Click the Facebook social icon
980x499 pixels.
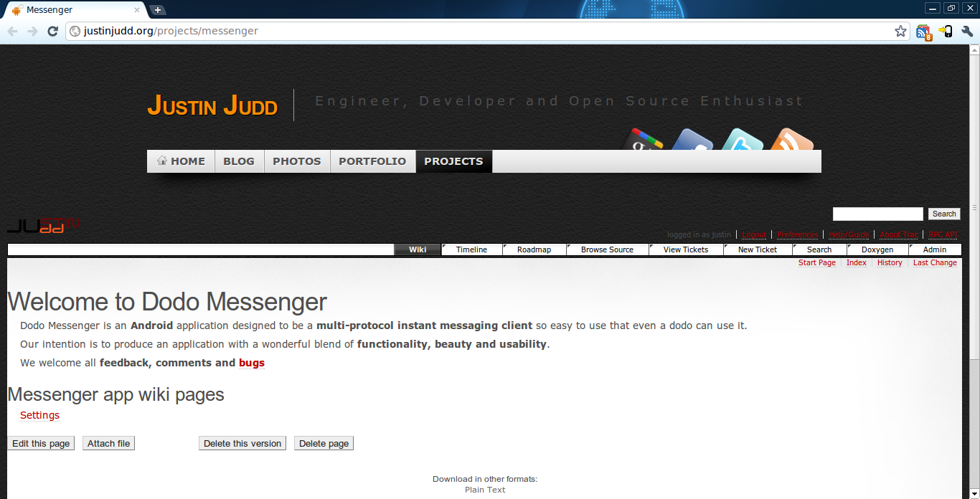pyautogui.click(x=692, y=141)
